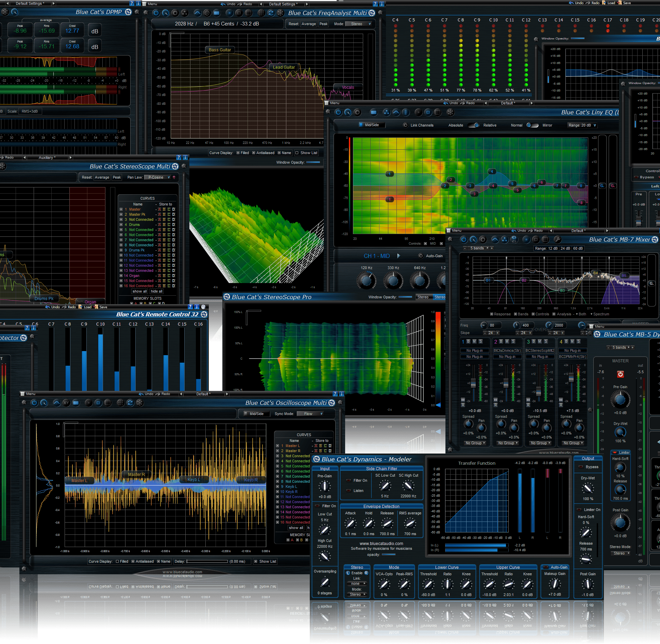Click Liny EQ 120 Hz knob
The image size is (660, 644).
point(366,280)
